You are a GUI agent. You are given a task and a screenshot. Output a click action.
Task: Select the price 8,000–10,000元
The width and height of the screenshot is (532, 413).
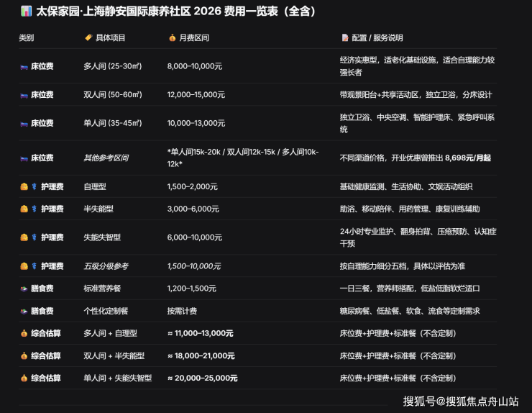(x=195, y=66)
